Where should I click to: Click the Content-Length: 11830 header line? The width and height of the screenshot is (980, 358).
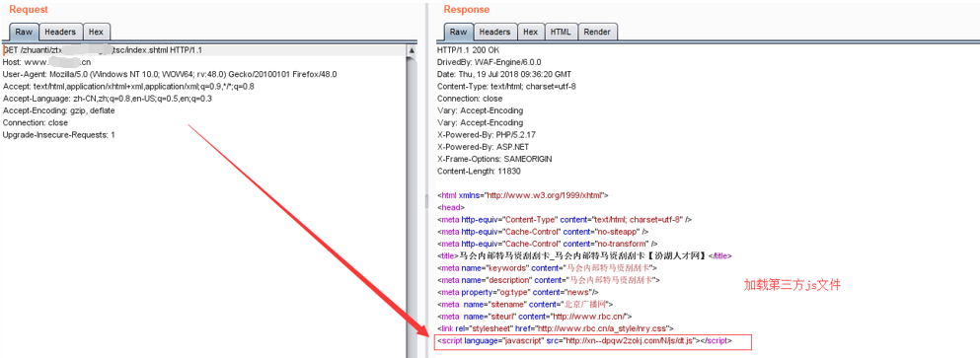(479, 172)
